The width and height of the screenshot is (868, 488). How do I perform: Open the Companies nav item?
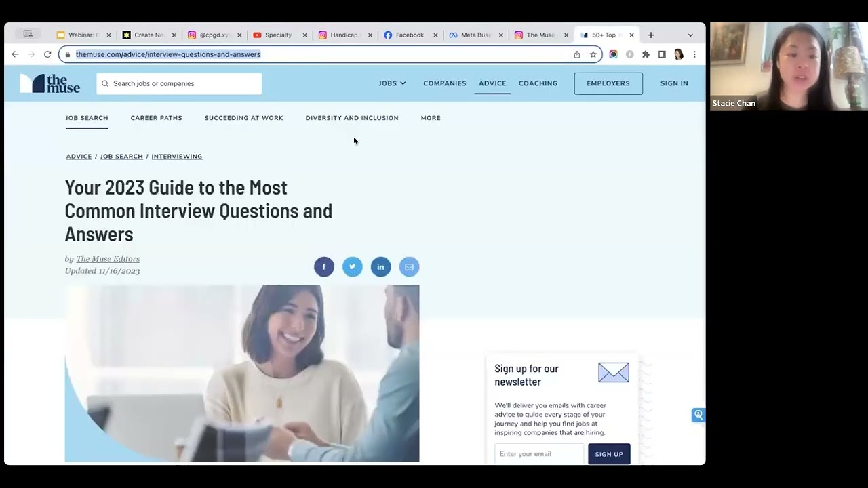445,83
